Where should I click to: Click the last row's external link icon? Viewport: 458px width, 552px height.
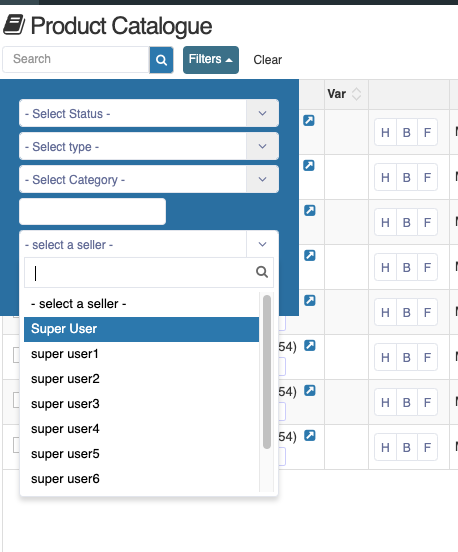(309, 436)
